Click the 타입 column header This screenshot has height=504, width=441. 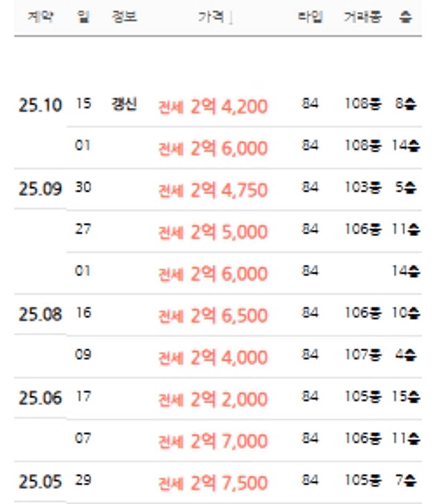point(310,17)
